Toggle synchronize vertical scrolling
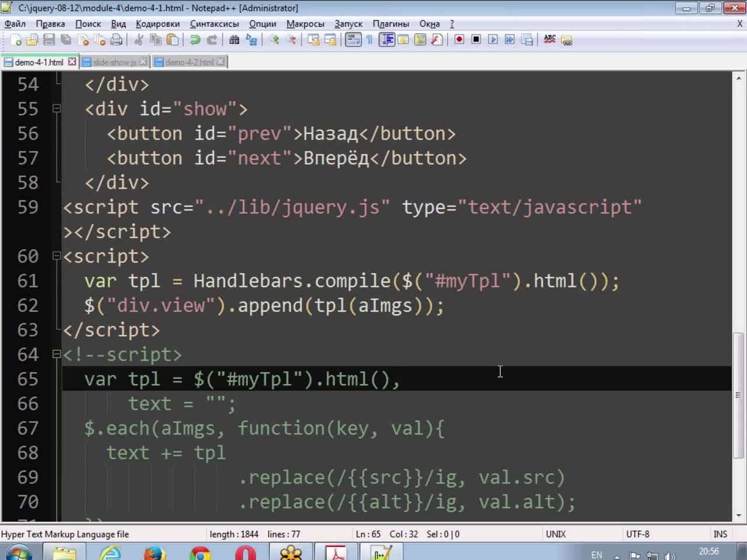This screenshot has height=560, width=747. 313,40
